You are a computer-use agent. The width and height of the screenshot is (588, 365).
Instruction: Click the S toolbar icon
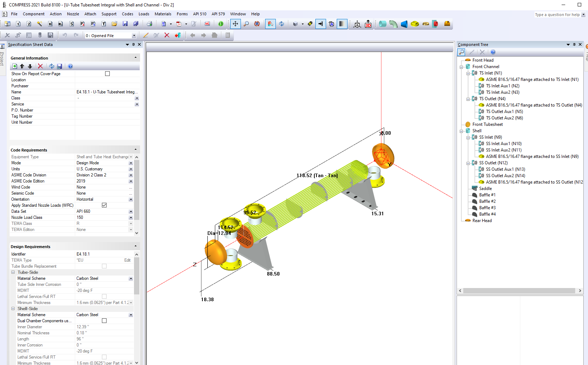tap(72, 24)
